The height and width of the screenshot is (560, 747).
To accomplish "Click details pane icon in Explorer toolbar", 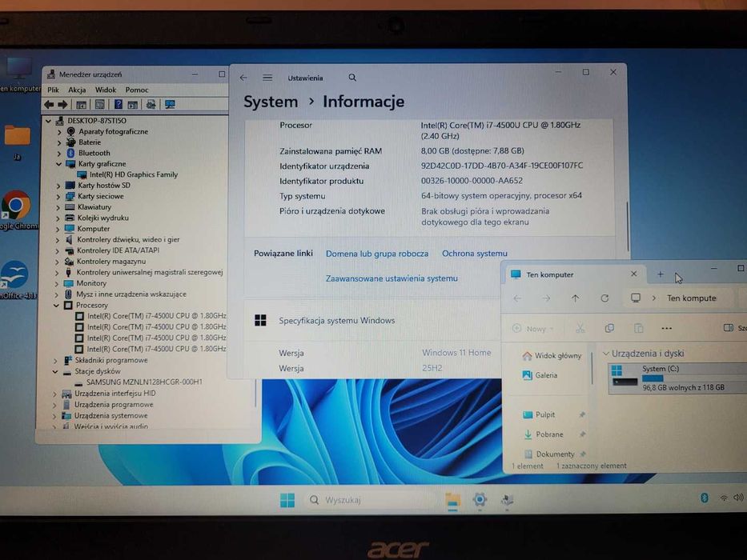I will pyautogui.click(x=728, y=328).
